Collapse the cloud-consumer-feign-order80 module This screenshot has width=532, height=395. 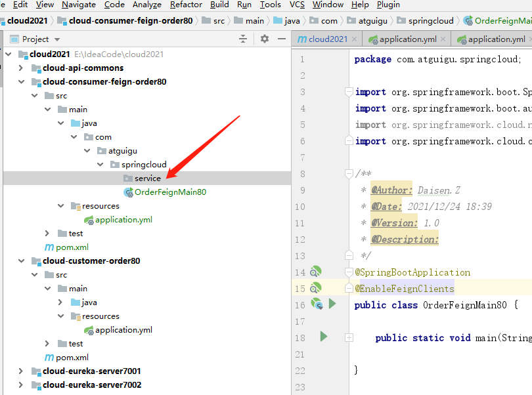[22, 82]
